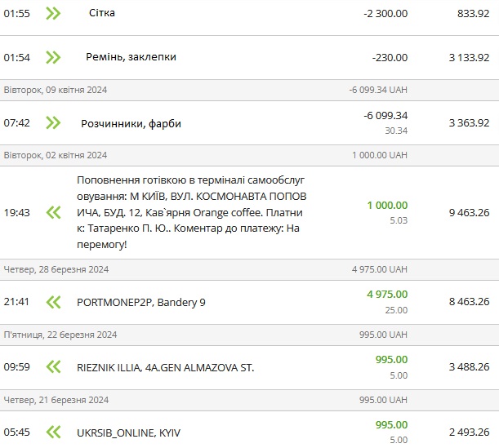Select RIEZNIK ILLIA, 4A.GEN ALMAZOVA ST. entry
Viewport: 499px width, 448px height.
pos(165,367)
